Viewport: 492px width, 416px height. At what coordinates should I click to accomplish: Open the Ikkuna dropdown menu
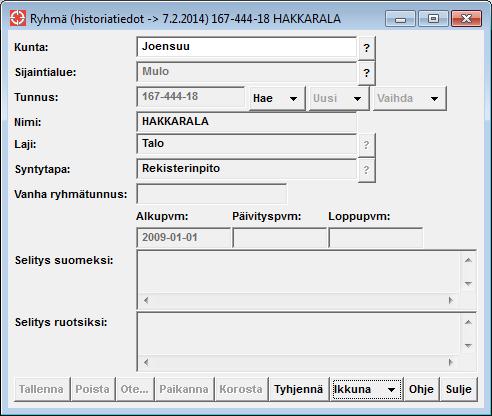[x=366, y=389]
